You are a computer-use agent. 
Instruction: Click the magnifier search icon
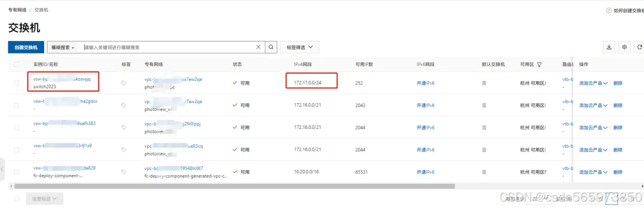pyautogui.click(x=271, y=47)
